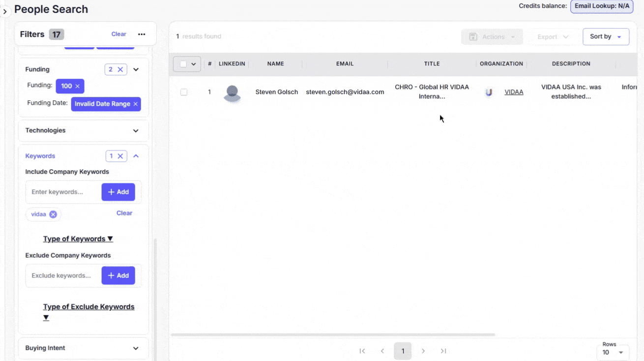Image resolution: width=644 pixels, height=361 pixels.
Task: Clear the Keywords filter count badge
Action: click(120, 156)
